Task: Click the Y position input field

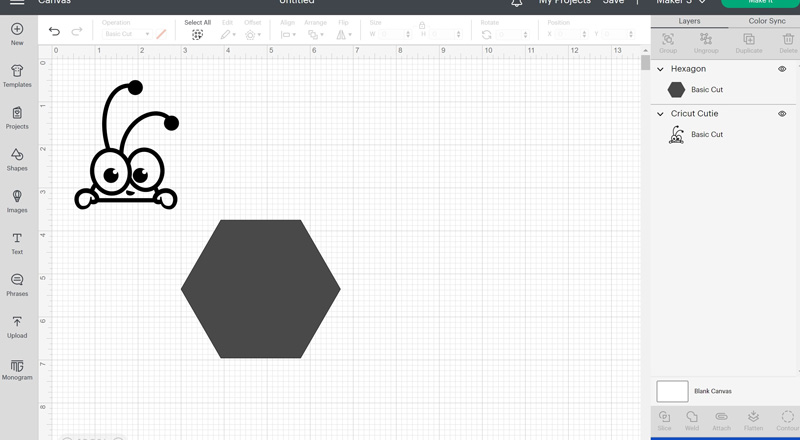Action: (x=617, y=34)
